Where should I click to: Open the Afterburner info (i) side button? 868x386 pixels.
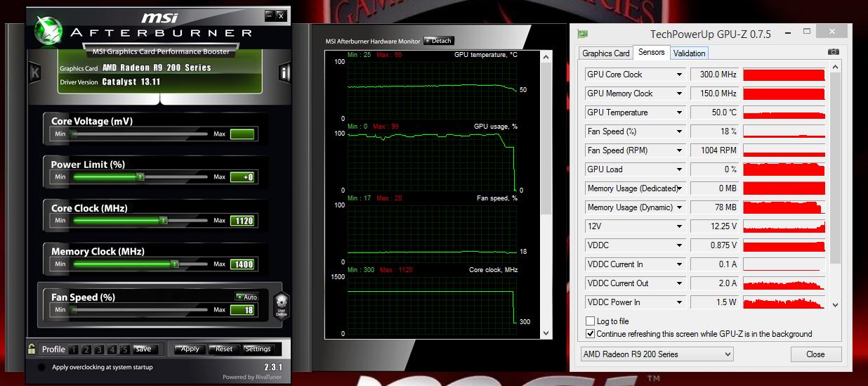[285, 72]
